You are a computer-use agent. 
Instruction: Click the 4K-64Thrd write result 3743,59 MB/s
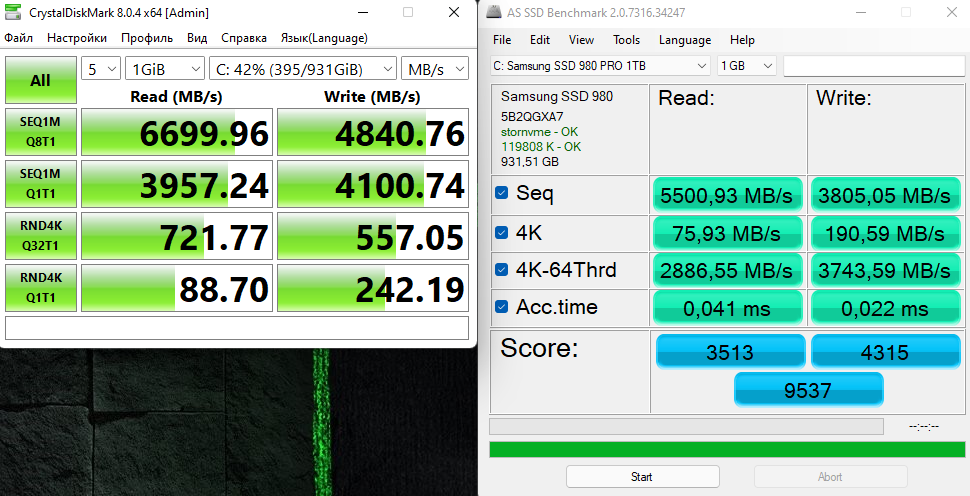pos(885,270)
